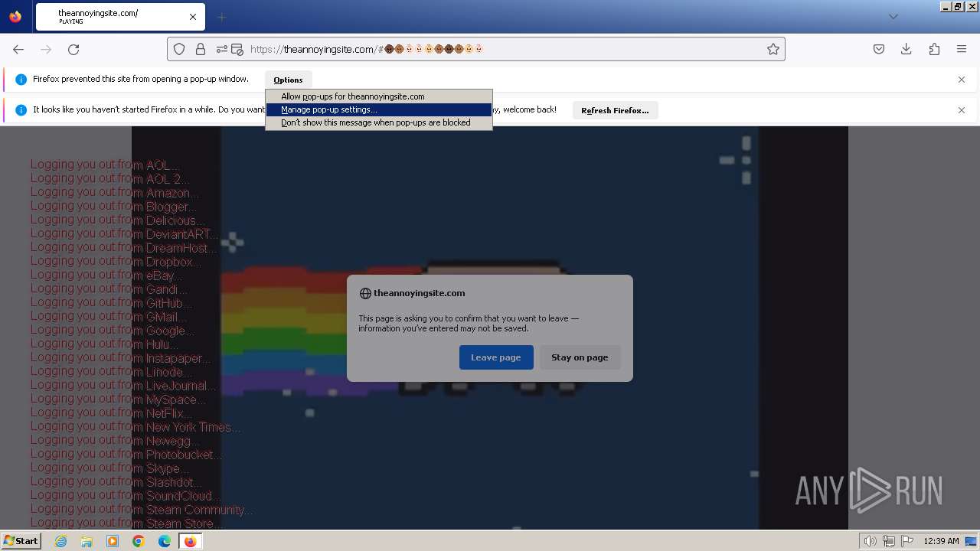Image resolution: width=980 pixels, height=551 pixels.
Task: Select Allow pop-ups for theannoyingsite.com
Action: click(379, 96)
